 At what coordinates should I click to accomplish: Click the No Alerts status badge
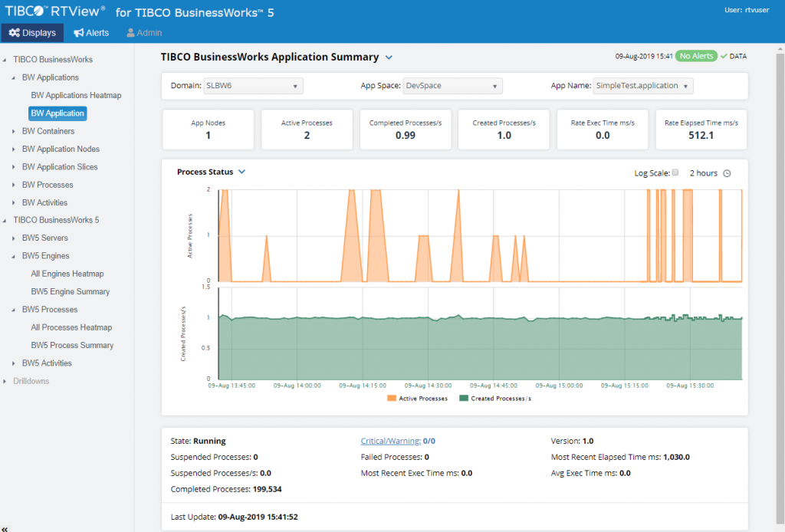tap(696, 56)
